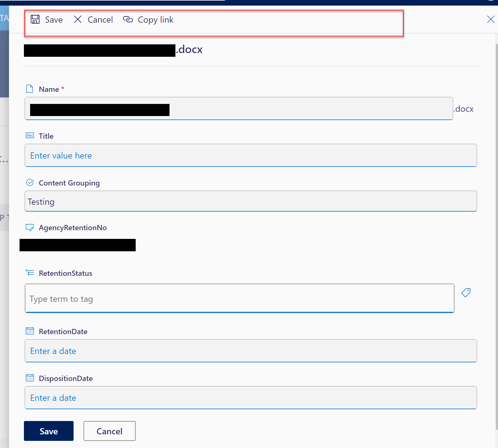
Task: Click the DispositionDate calendar icon
Action: point(30,378)
